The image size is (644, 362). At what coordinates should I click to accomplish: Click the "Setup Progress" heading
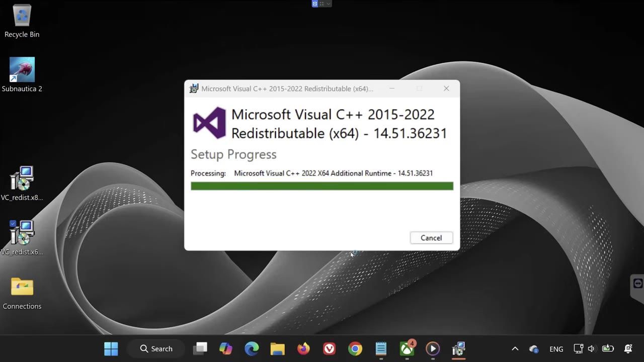(x=233, y=154)
